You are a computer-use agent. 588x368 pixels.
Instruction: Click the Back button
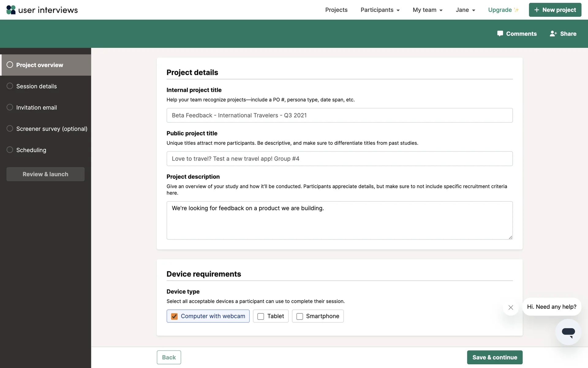coord(169,357)
